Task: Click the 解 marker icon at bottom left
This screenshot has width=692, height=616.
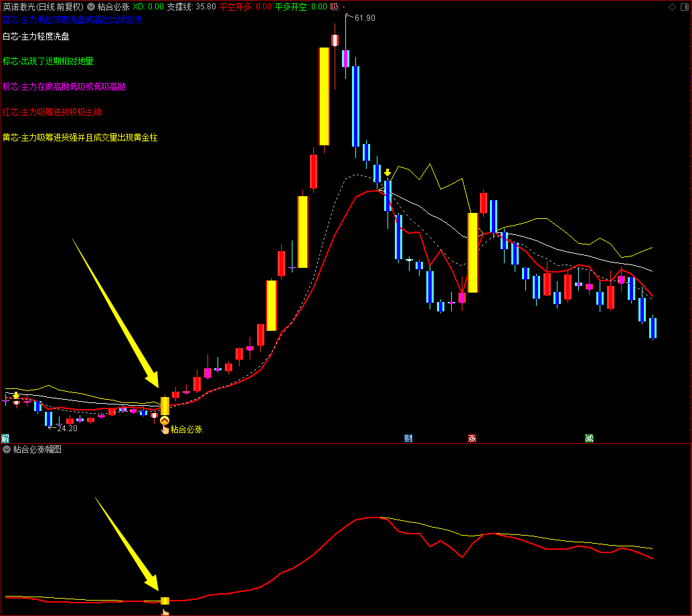Action: pyautogui.click(x=5, y=438)
